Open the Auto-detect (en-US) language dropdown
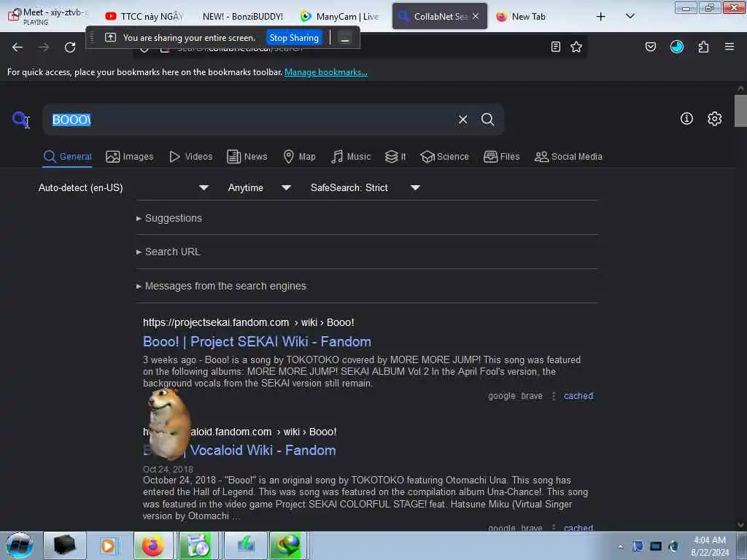Screen dimensions: 747x560 tap(123, 187)
